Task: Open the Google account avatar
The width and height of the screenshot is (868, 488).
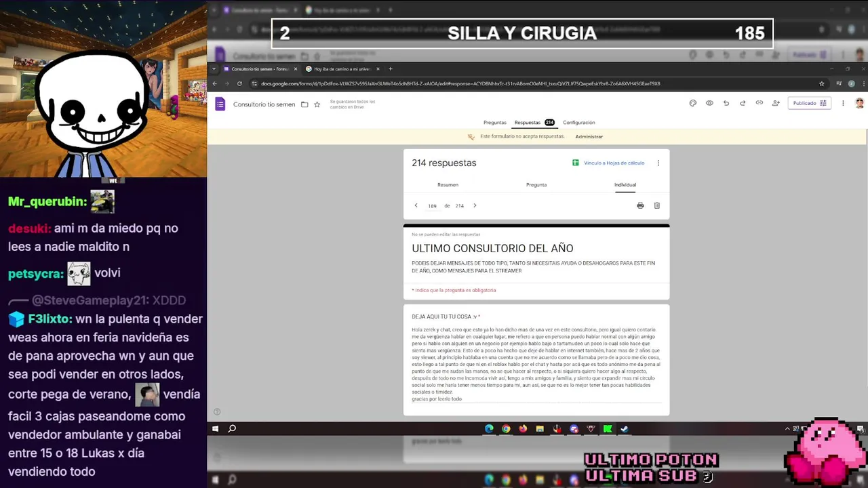Action: tap(859, 103)
